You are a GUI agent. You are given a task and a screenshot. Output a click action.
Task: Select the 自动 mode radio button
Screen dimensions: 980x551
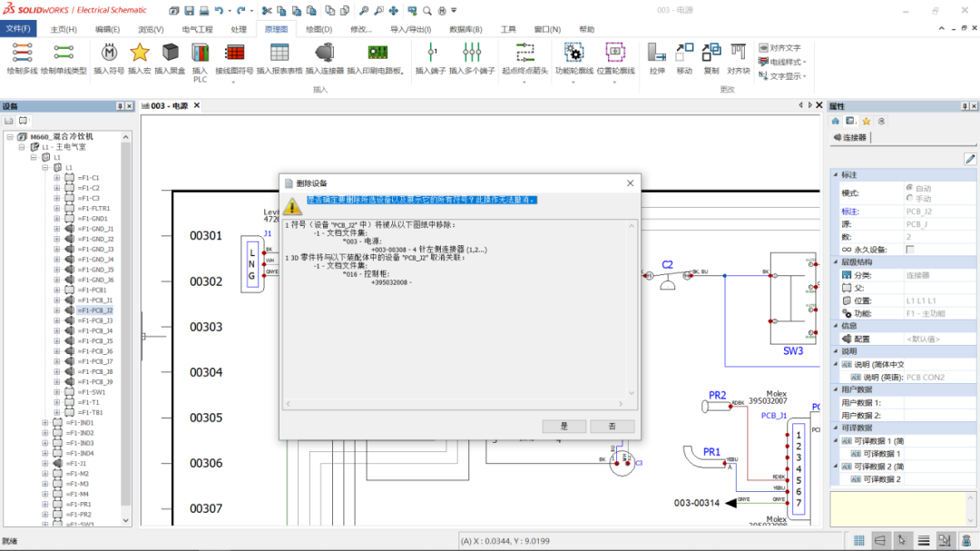(910, 187)
